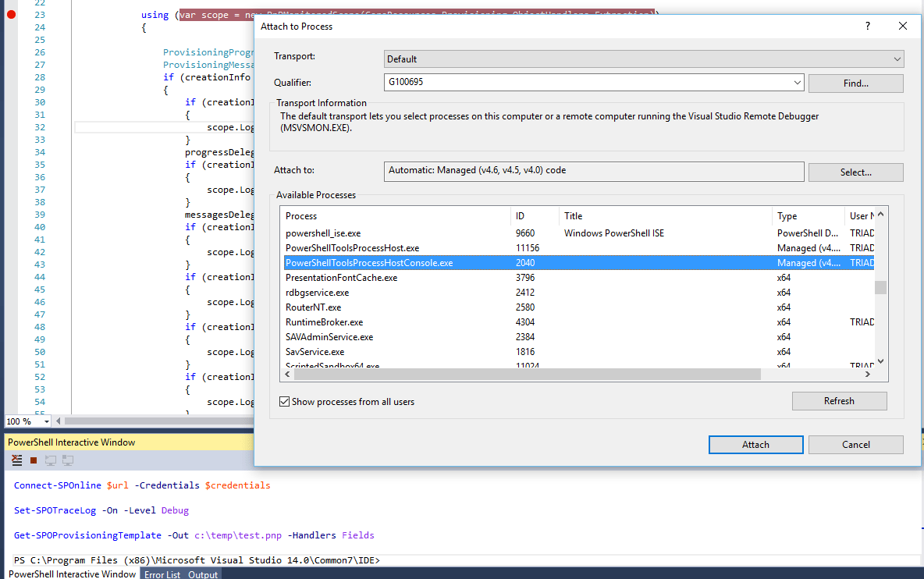Image resolution: width=924 pixels, height=579 pixels.
Task: Click the process list scroll-right arrow
Action: coord(868,375)
